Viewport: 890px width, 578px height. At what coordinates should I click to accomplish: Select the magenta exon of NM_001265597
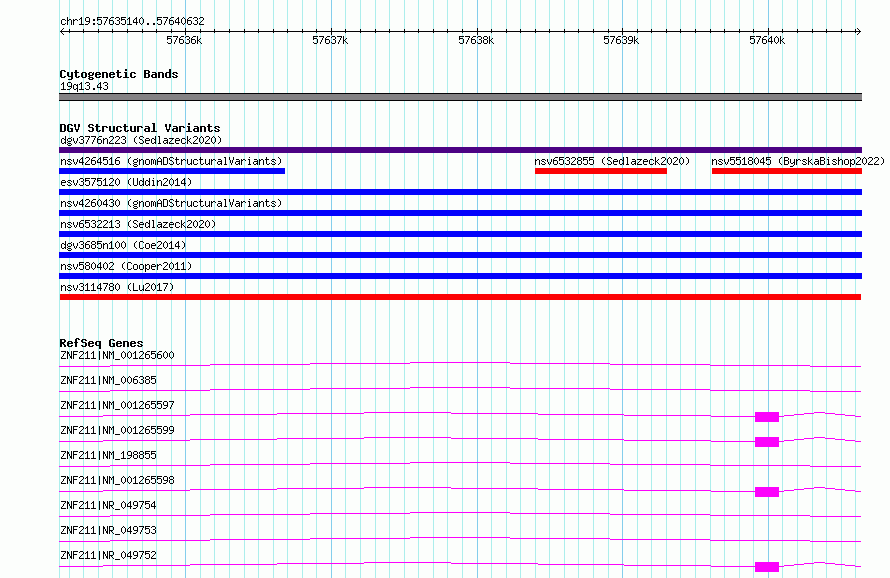point(767,417)
